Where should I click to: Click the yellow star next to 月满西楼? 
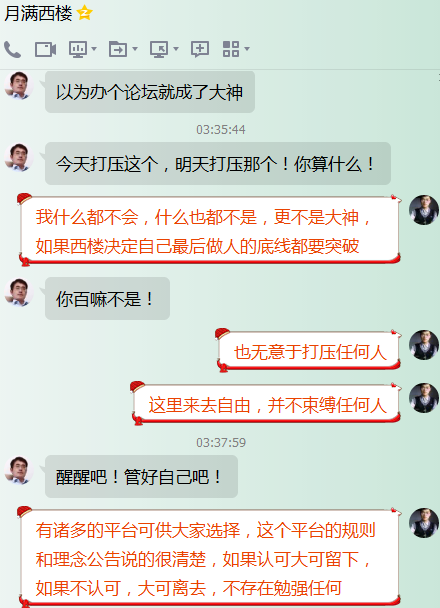click(85, 13)
